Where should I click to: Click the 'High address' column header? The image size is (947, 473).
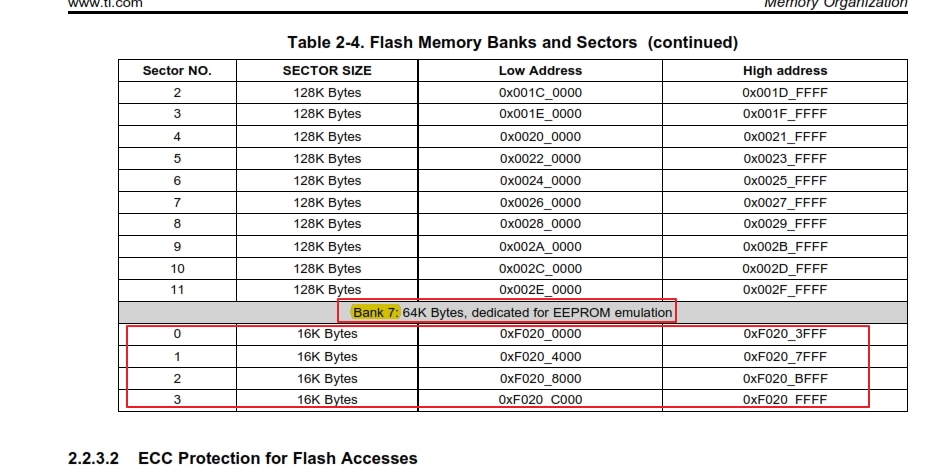pyautogui.click(x=785, y=71)
